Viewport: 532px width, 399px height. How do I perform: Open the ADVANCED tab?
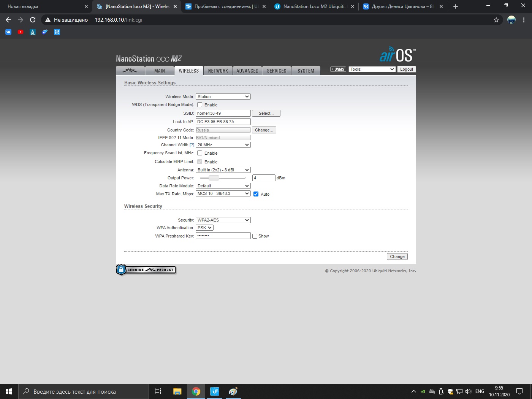pos(247,71)
